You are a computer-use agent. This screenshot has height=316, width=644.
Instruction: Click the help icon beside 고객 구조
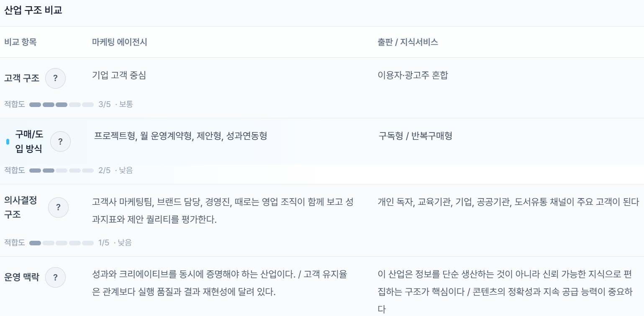pos(55,78)
